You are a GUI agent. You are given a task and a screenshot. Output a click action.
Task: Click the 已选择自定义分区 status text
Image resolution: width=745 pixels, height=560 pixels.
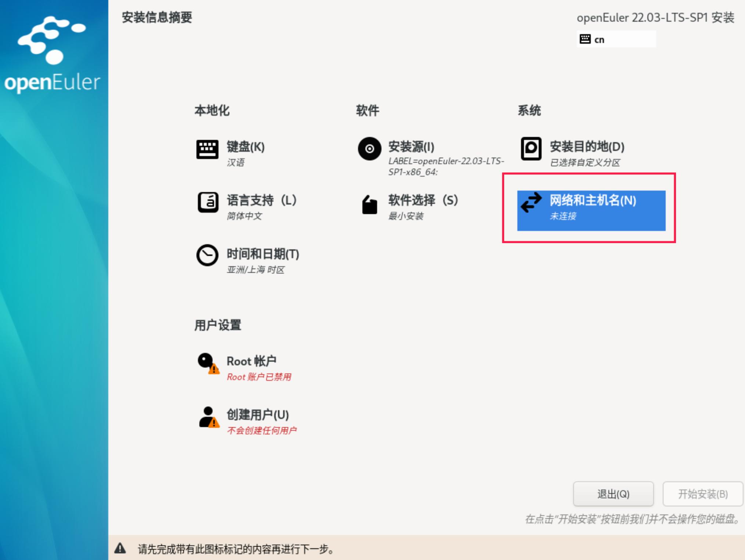tap(585, 163)
